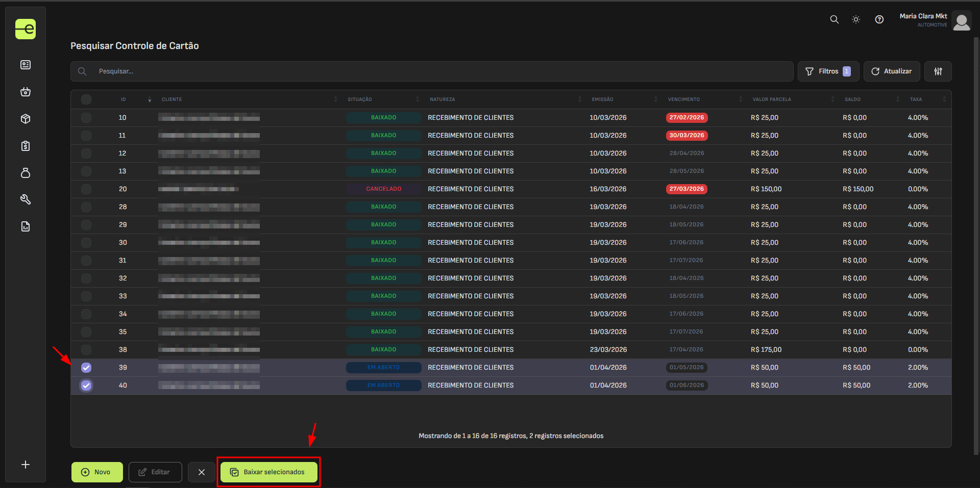Sort by the ID column arrow

pyautogui.click(x=149, y=100)
